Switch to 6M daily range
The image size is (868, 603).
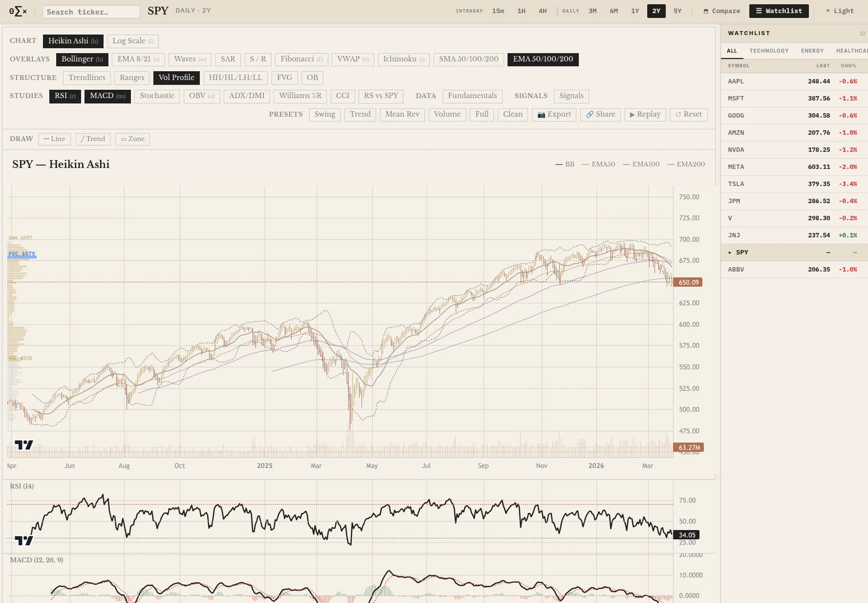click(614, 11)
